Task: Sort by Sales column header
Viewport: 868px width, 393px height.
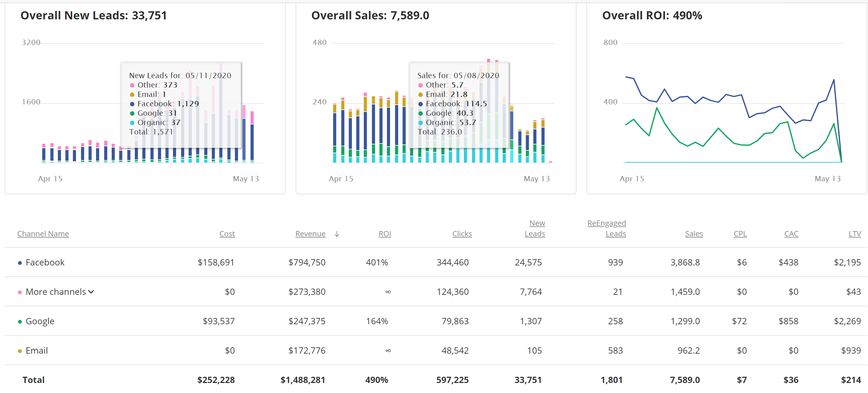Action: (693, 234)
